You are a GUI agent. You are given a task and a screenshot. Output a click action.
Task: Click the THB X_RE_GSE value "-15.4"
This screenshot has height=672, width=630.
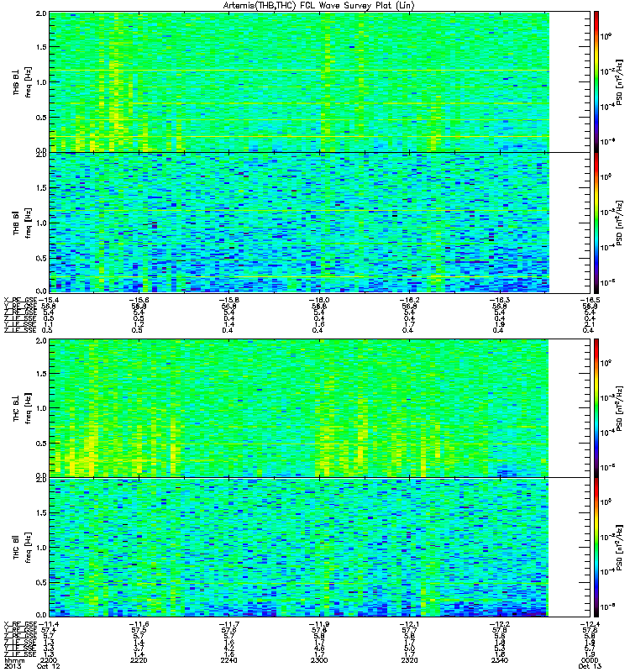point(49,301)
